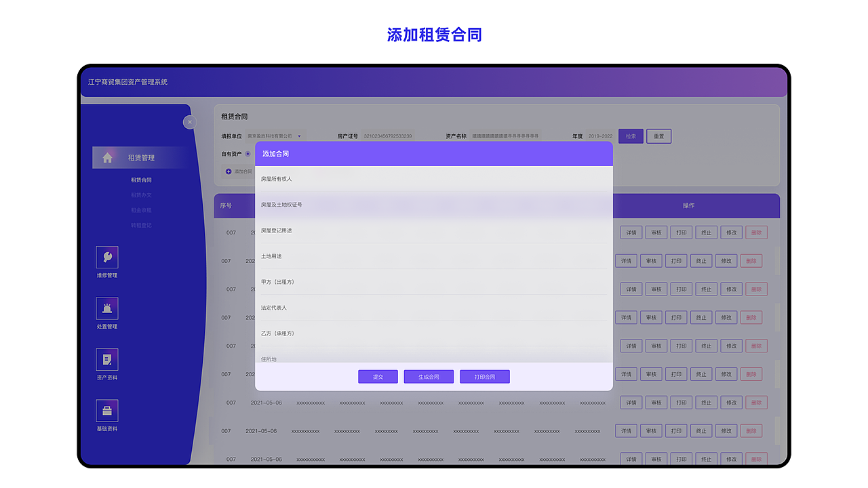Select the 租金收租 submenu item
This screenshot has width=868, height=488.
tap(141, 210)
